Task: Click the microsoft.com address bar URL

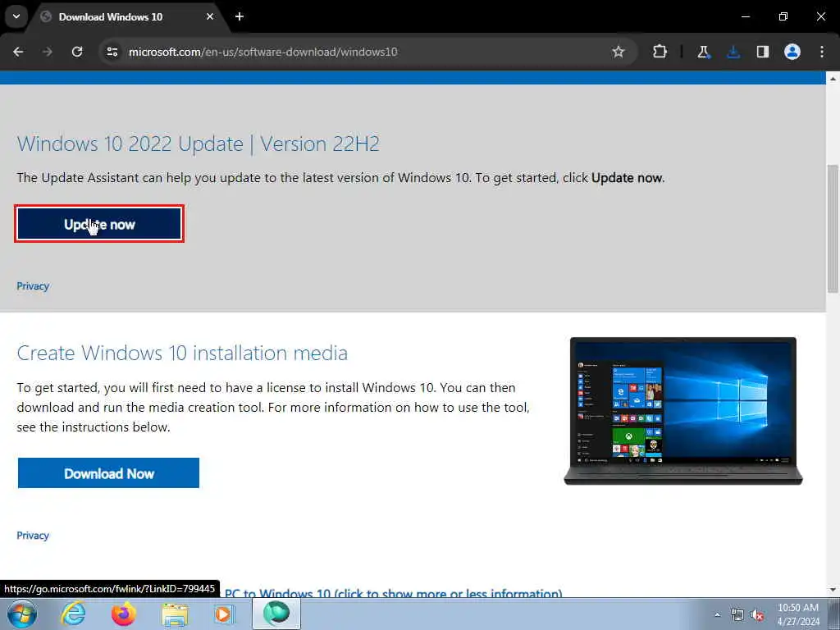Action: (x=263, y=52)
